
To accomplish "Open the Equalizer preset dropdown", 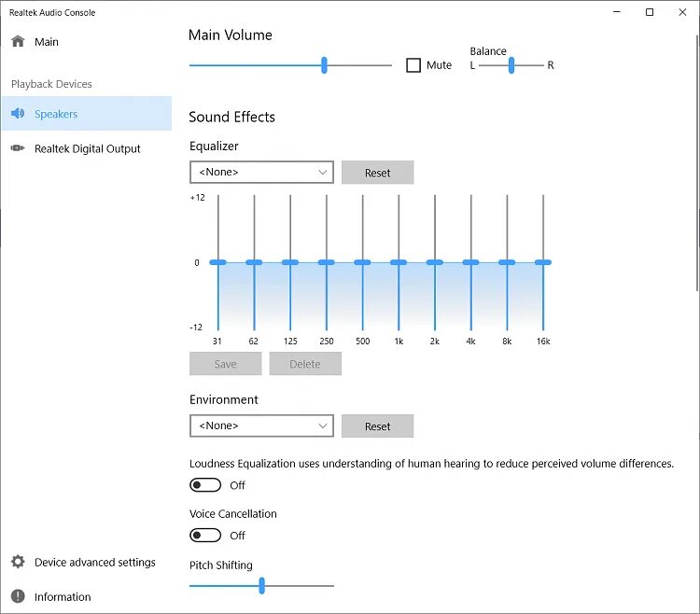I will pyautogui.click(x=261, y=173).
